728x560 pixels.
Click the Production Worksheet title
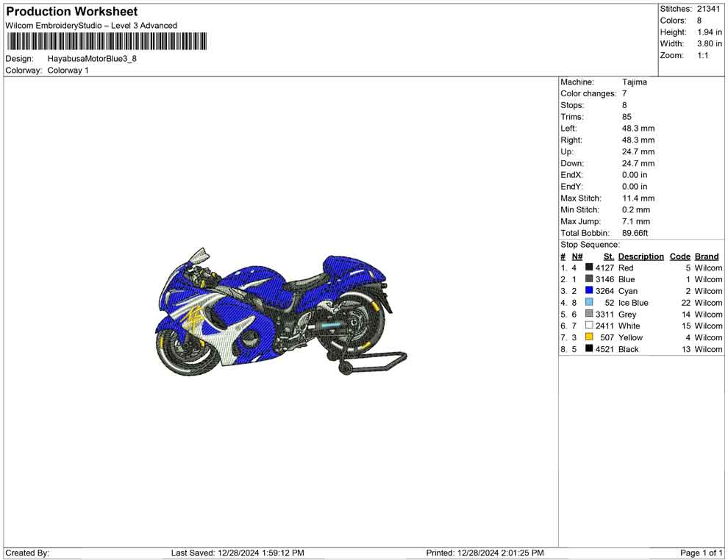[71, 11]
